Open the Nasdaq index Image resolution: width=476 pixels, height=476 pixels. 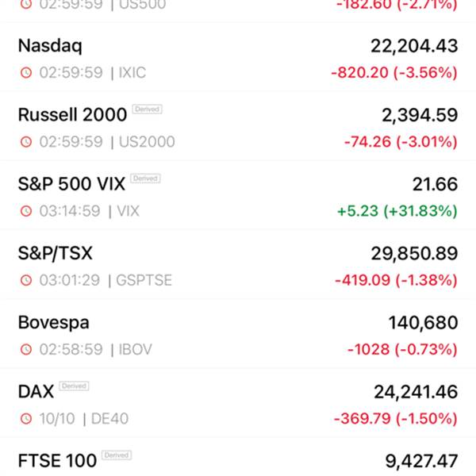(50, 46)
